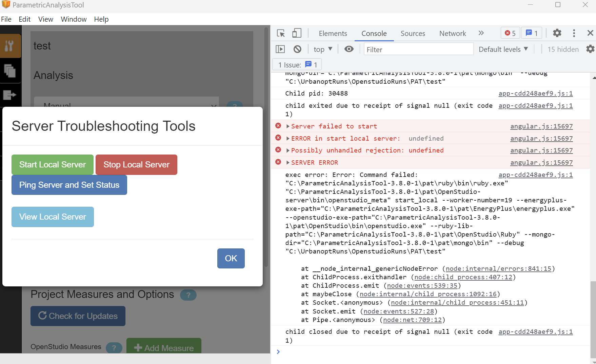Focus the console Filter input
Screen dimensions: 596x364
click(419, 49)
